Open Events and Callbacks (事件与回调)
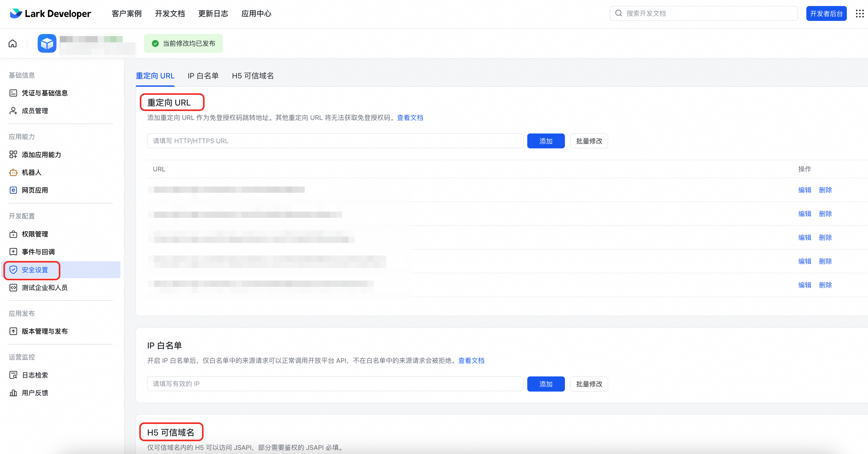 (38, 252)
